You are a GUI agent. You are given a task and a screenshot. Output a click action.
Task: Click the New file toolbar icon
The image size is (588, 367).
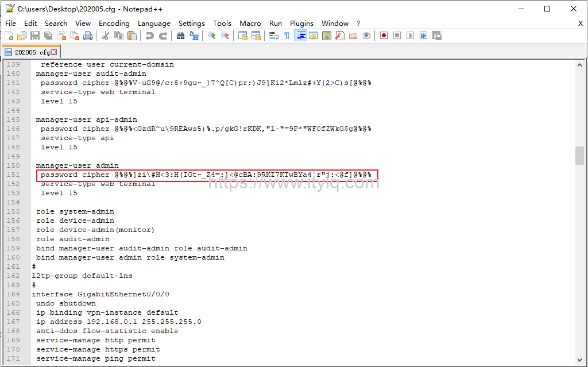9,36
